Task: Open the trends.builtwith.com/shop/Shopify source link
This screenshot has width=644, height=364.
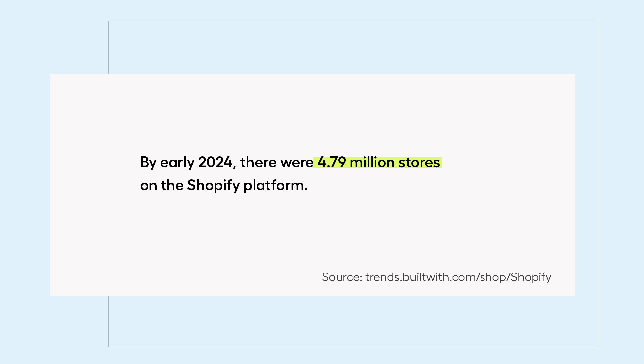Action: click(458, 277)
